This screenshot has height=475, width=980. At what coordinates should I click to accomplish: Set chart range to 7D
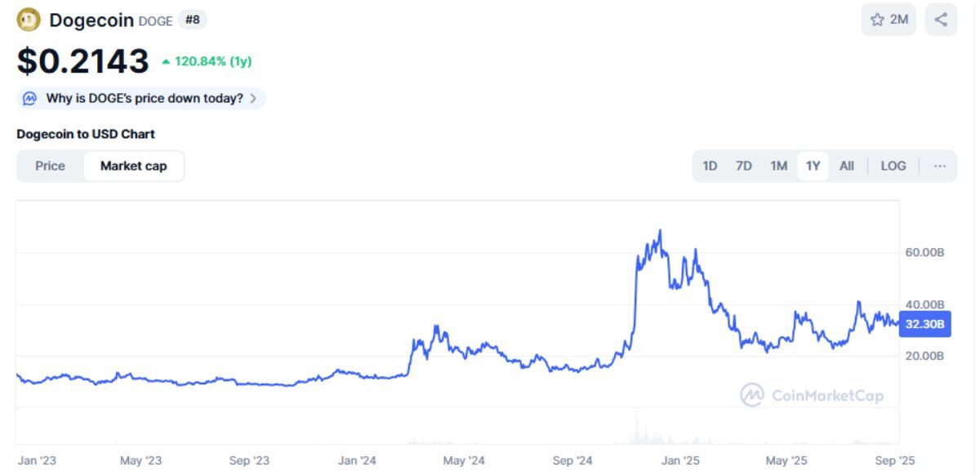[743, 166]
